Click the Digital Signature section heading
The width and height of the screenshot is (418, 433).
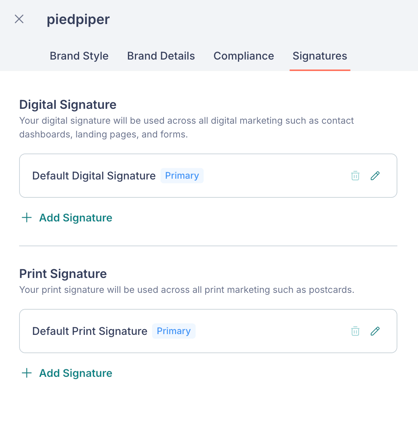(68, 105)
